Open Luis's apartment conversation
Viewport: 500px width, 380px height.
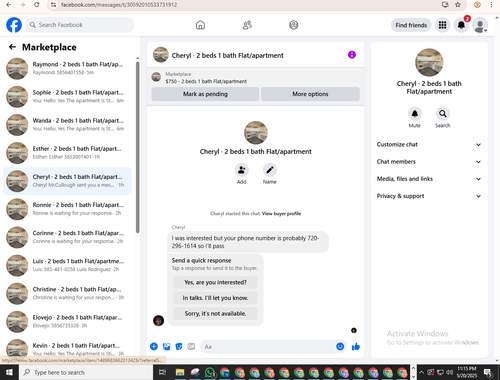click(67, 265)
